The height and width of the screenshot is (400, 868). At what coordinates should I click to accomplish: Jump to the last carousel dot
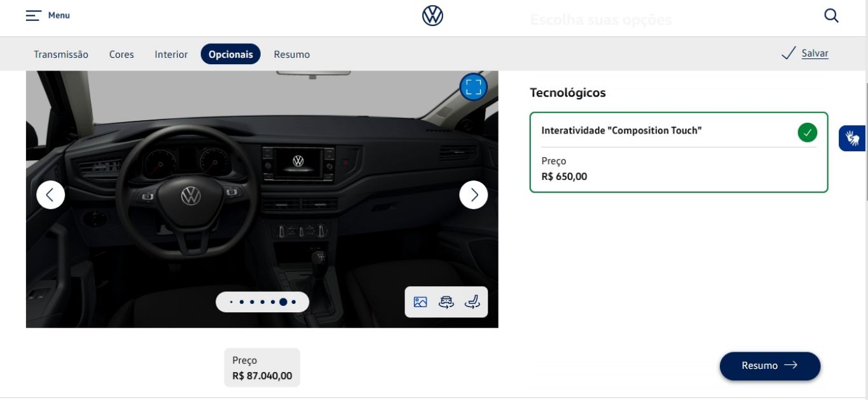294,302
